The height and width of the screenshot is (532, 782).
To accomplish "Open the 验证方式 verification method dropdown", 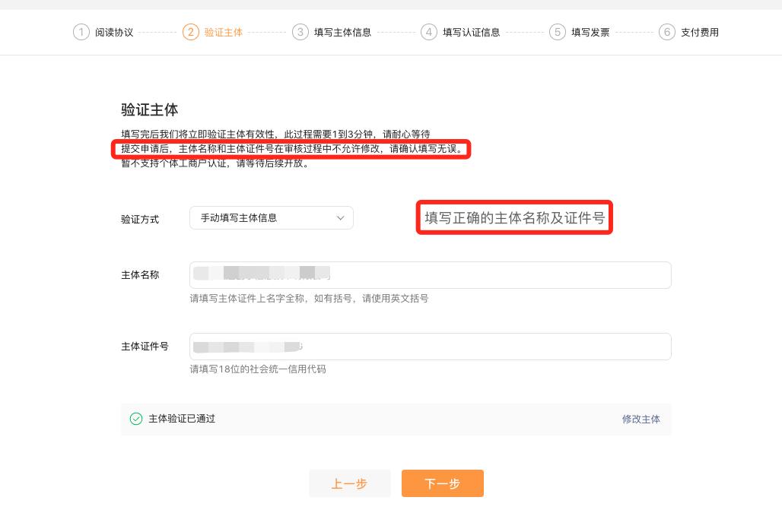I will click(x=271, y=217).
